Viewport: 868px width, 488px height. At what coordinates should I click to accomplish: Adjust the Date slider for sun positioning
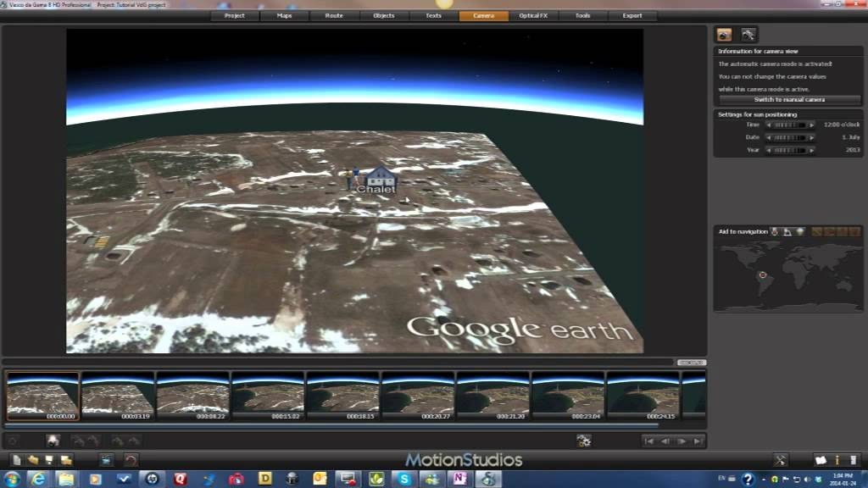pyautogui.click(x=790, y=137)
